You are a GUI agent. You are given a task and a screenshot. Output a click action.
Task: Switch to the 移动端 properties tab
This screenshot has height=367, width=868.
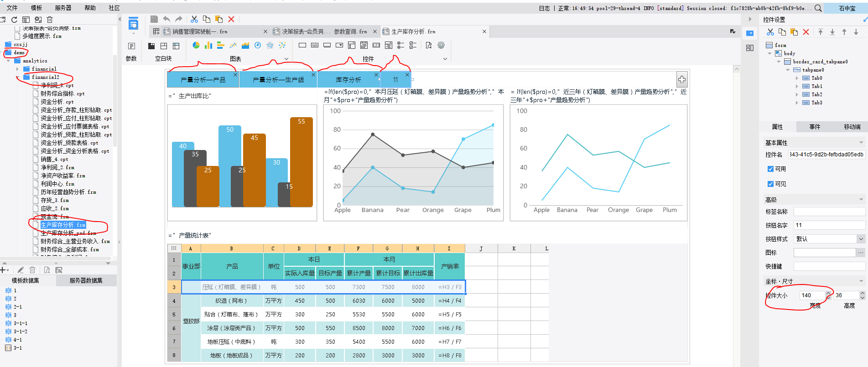[852, 127]
